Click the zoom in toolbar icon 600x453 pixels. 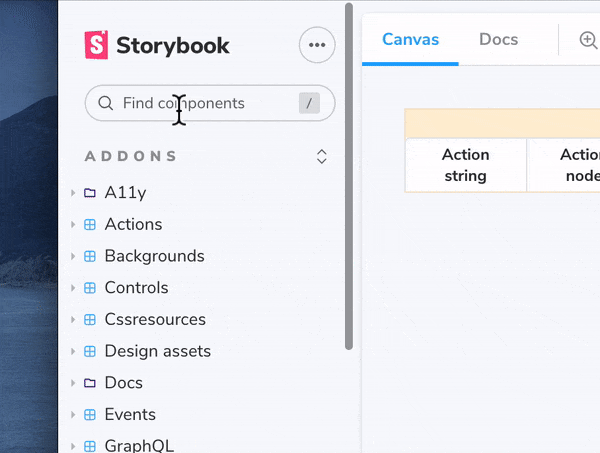588,40
